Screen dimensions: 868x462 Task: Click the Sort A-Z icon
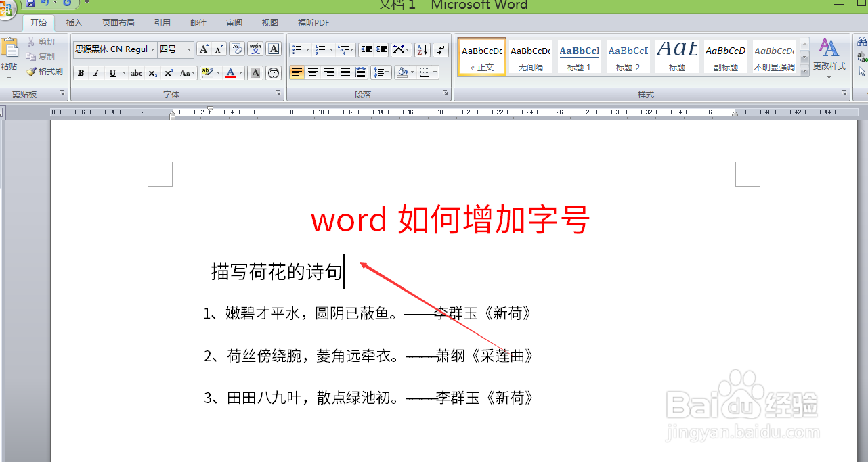(422, 49)
